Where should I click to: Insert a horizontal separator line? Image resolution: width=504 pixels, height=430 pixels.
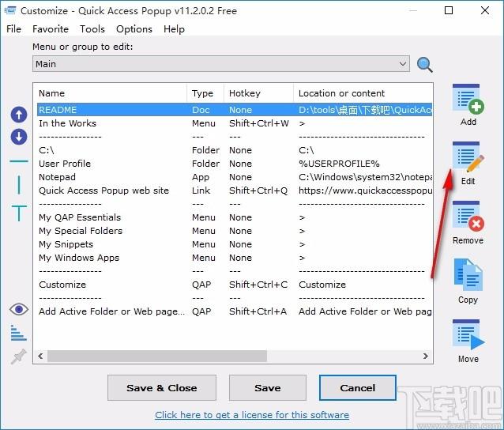19,160
